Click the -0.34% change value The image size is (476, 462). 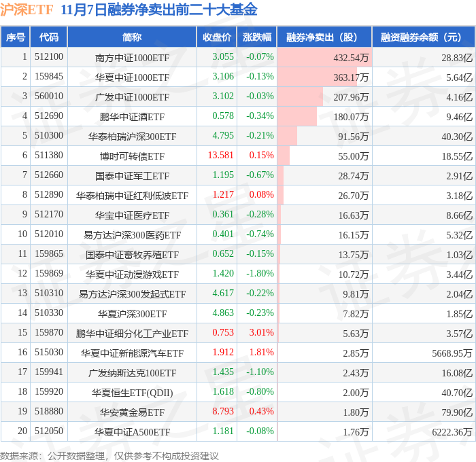coord(260,116)
